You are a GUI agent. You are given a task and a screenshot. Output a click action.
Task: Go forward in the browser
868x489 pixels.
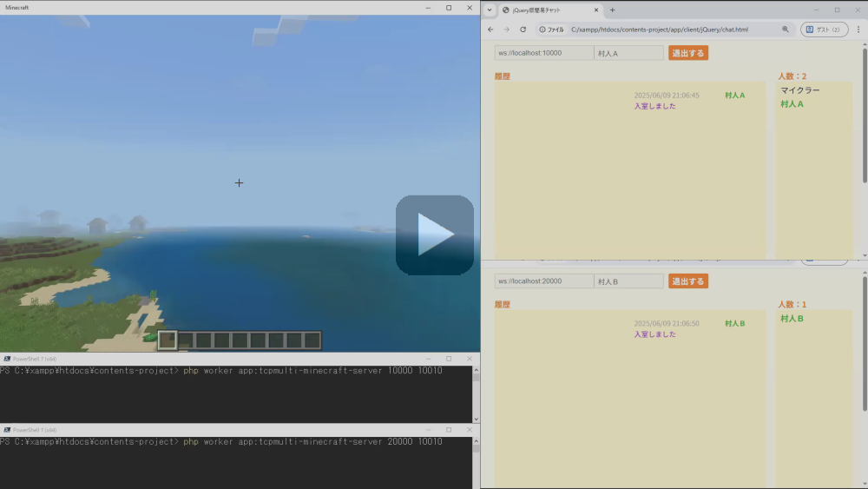(507, 30)
